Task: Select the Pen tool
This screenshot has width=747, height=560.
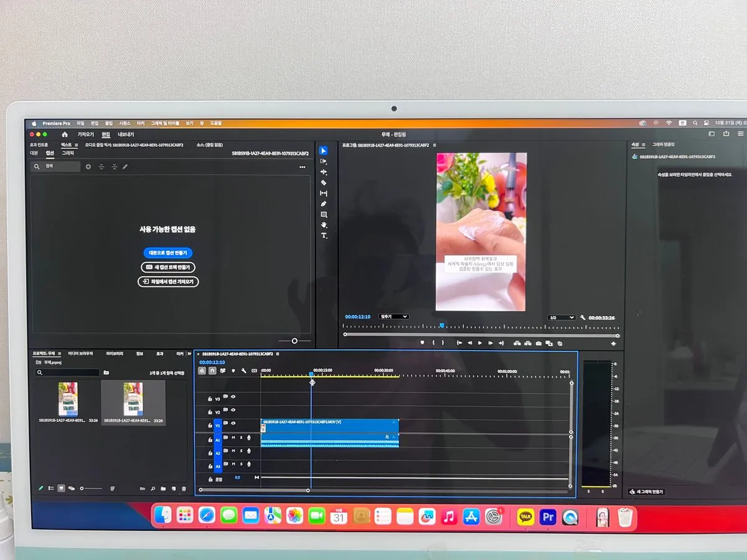Action: (324, 203)
